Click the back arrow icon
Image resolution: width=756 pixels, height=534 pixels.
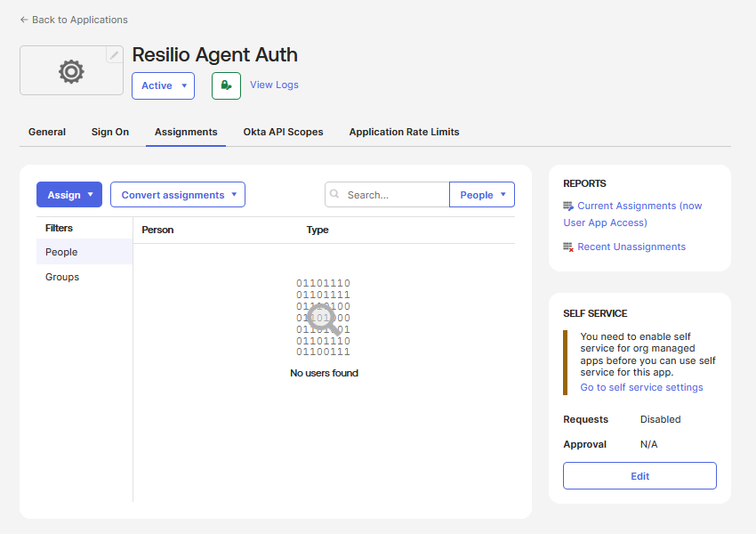coord(24,20)
